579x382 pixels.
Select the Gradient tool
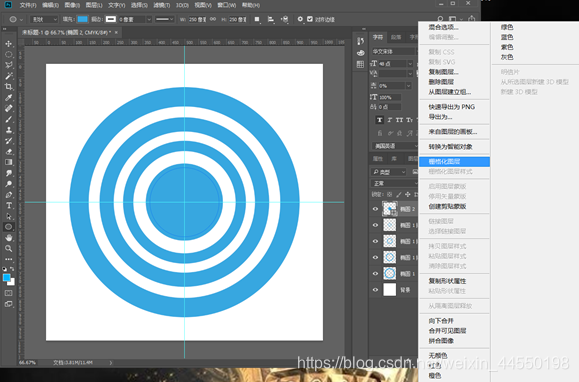pos(8,162)
